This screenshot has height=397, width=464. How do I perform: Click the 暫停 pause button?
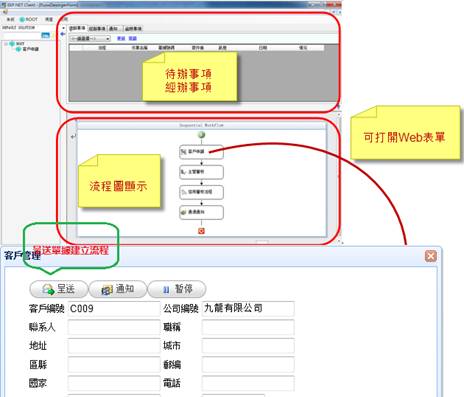coord(177,289)
